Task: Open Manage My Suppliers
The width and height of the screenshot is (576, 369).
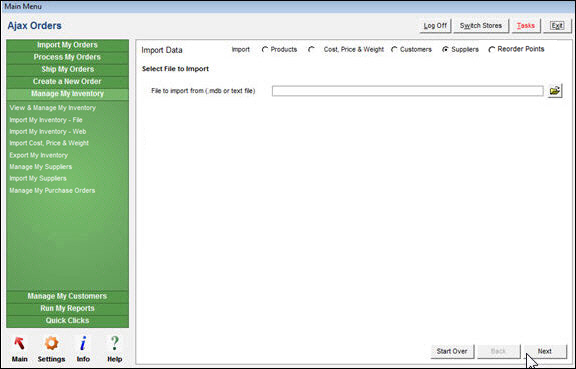Action: click(41, 167)
